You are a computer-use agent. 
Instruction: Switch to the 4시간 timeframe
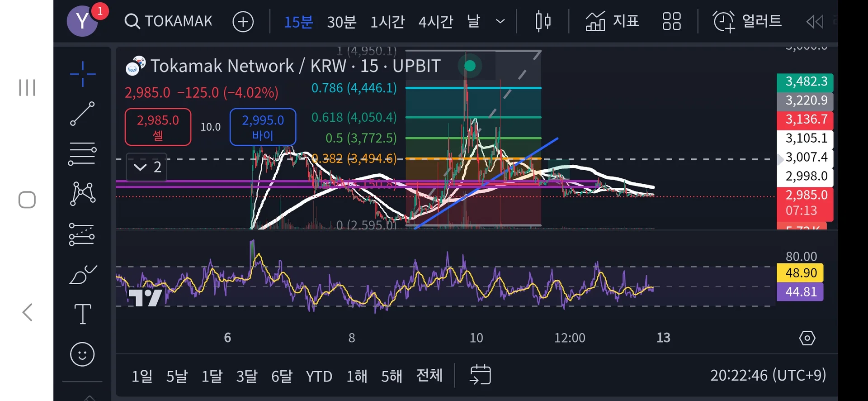[x=436, y=22]
